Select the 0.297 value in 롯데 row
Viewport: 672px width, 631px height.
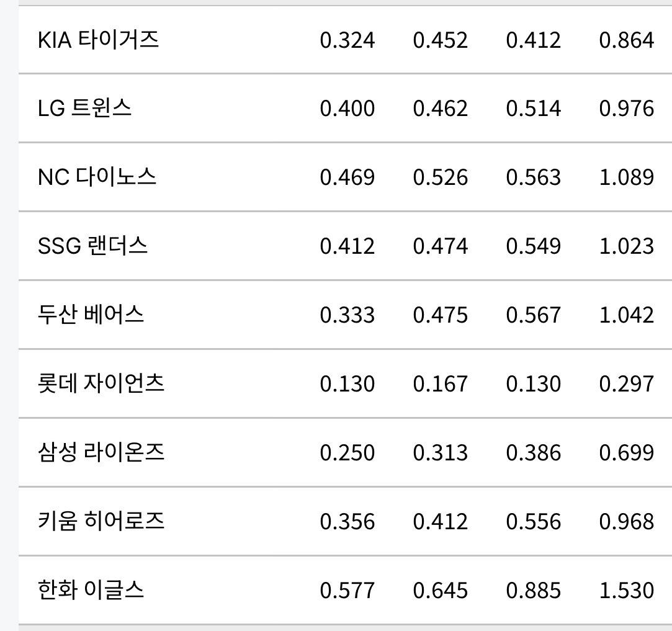pyautogui.click(x=627, y=383)
